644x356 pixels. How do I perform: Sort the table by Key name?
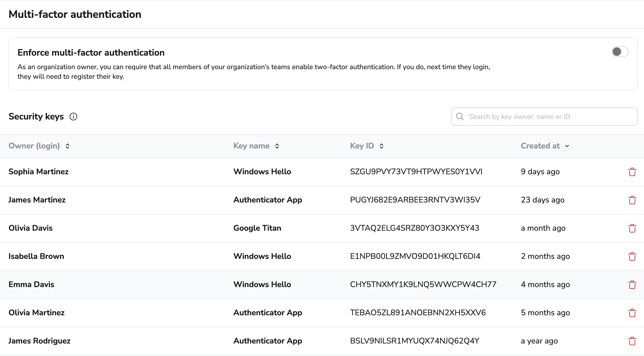[x=277, y=146]
